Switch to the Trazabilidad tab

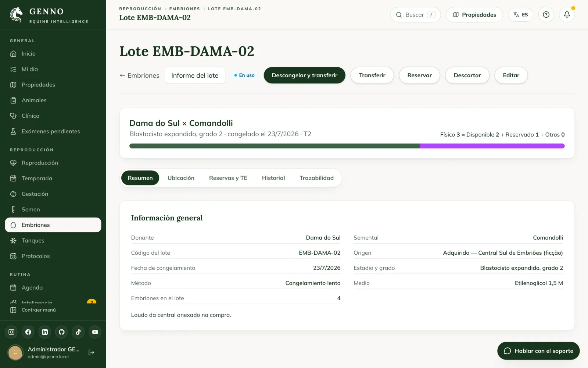(317, 178)
